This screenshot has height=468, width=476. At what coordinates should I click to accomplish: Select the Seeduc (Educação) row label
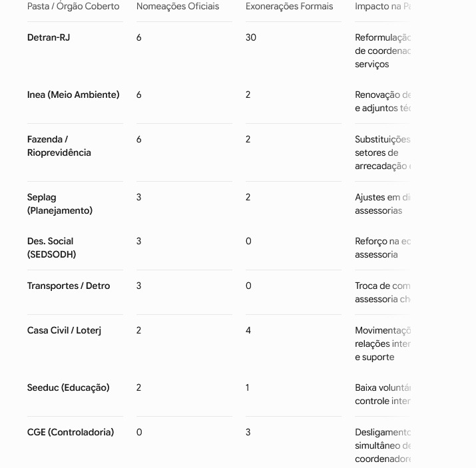69,387
